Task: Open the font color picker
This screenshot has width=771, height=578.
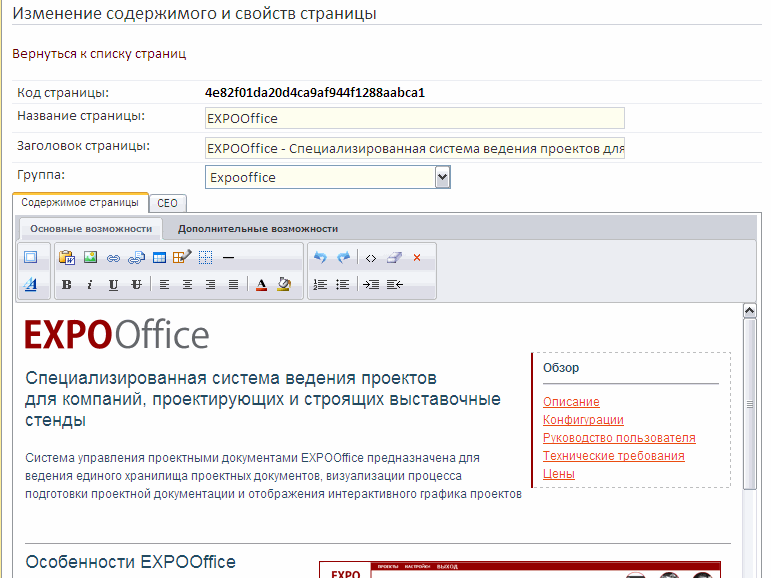Action: [261, 284]
